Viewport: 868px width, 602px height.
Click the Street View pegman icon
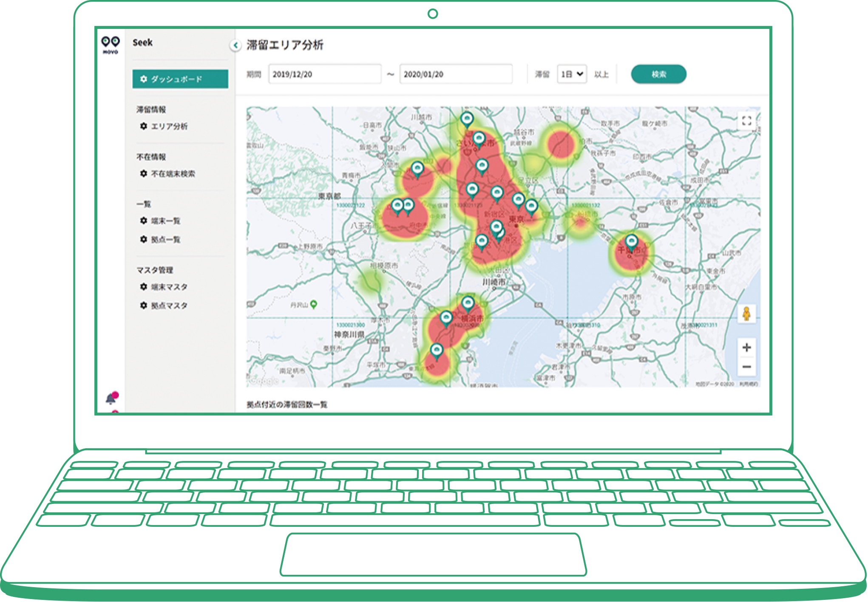(x=746, y=314)
